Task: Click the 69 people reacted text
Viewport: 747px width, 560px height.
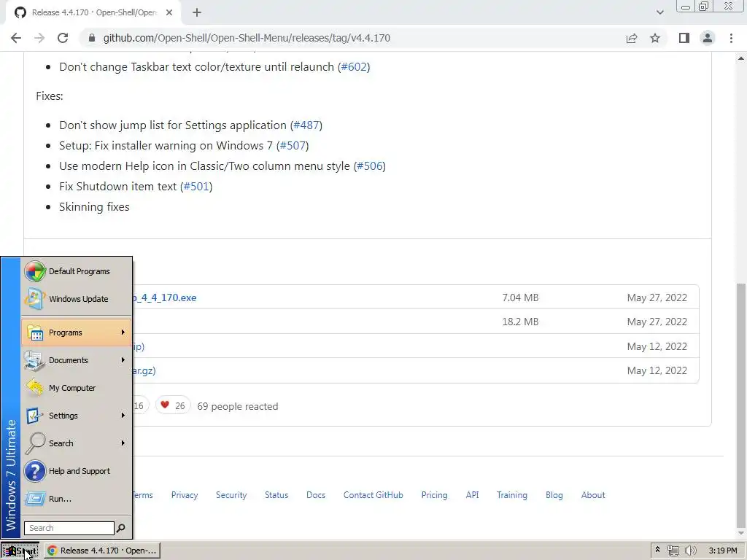Action: [x=238, y=406]
